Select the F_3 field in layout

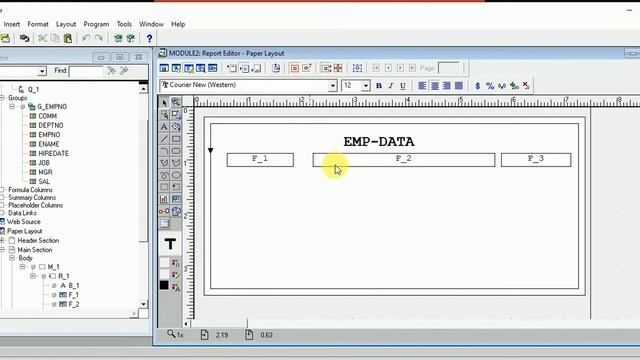pos(536,160)
